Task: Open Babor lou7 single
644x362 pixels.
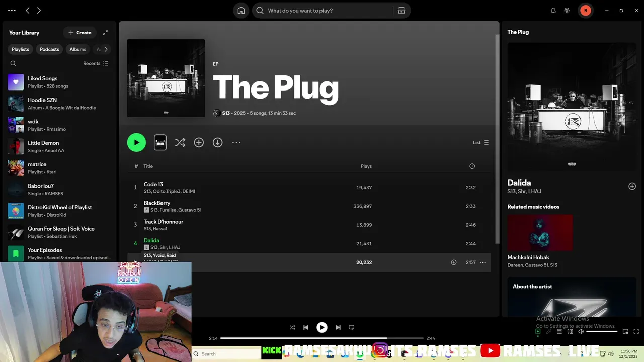Action: [x=59, y=189]
